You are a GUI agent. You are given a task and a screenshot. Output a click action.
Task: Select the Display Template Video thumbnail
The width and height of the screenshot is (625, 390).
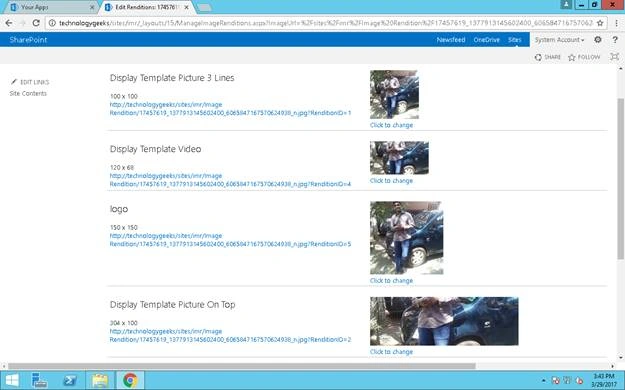coord(399,158)
